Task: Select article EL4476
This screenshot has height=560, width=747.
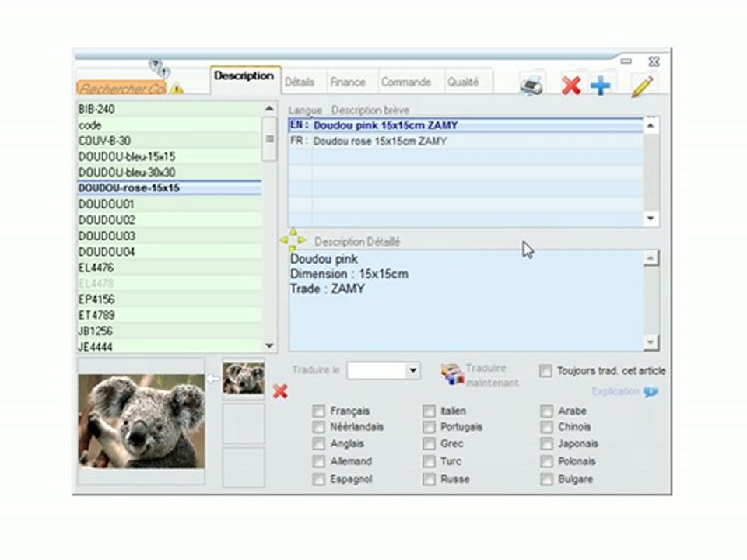Action: pos(169,268)
